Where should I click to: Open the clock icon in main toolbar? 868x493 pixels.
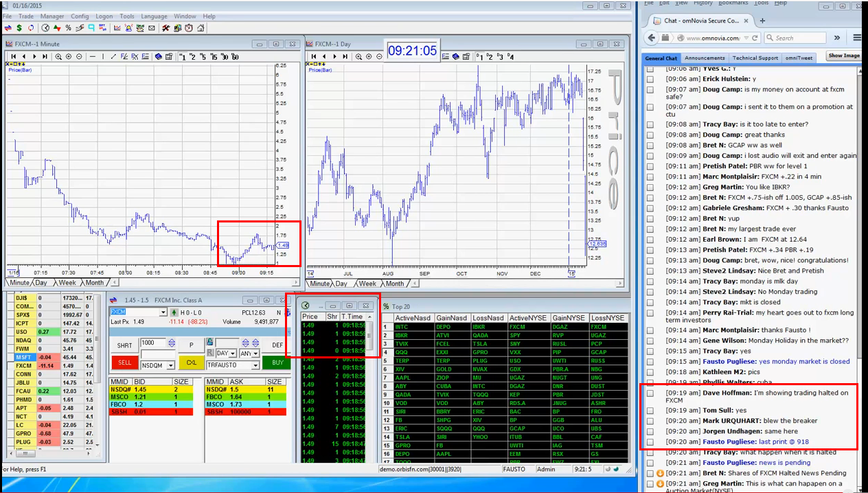(x=45, y=28)
